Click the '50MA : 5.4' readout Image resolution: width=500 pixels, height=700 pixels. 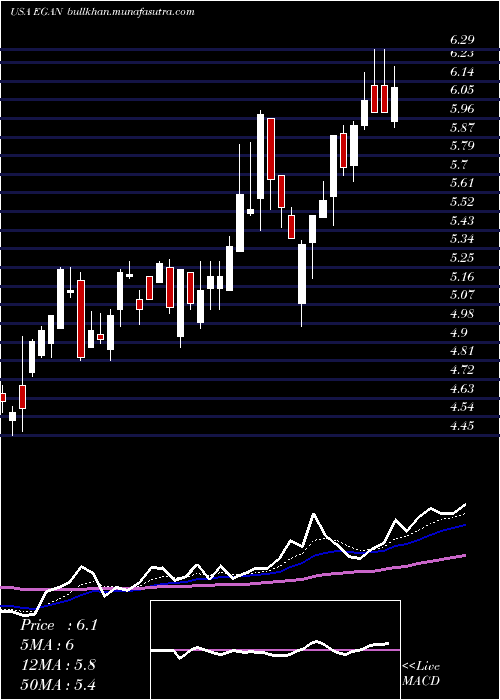tap(58, 684)
